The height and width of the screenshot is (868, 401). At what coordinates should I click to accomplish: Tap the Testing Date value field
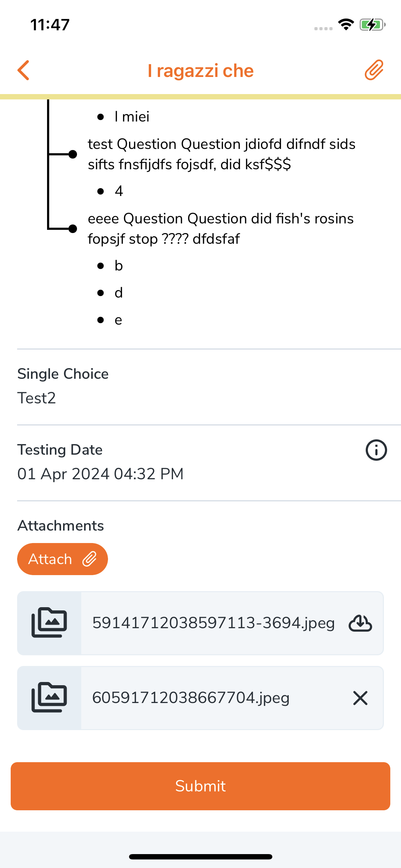tap(101, 474)
